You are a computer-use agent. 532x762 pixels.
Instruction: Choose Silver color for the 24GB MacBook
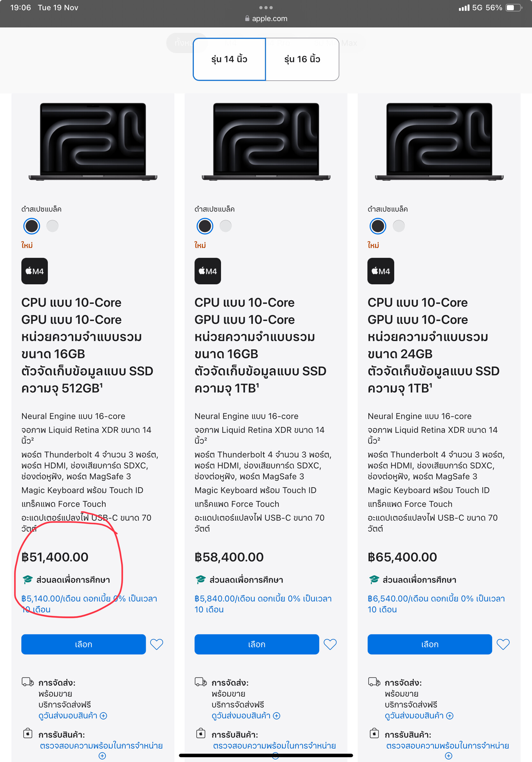pos(399,226)
